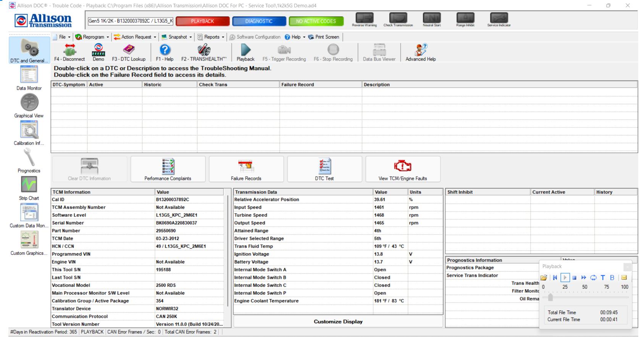Open F3 - DTC Lookup
The width and height of the screenshot is (644, 337).
pyautogui.click(x=129, y=52)
